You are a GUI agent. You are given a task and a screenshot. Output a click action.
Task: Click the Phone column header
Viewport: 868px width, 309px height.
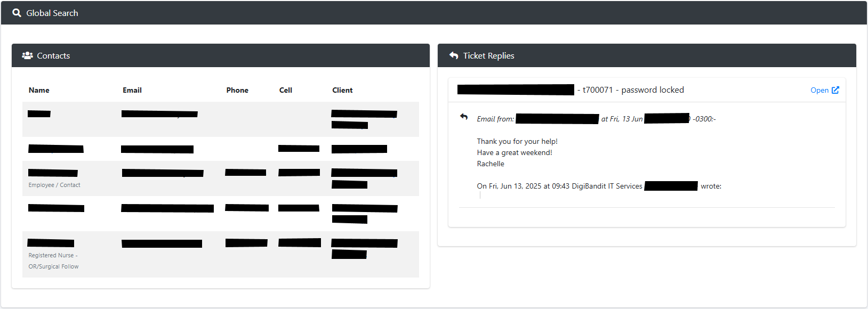coord(237,90)
